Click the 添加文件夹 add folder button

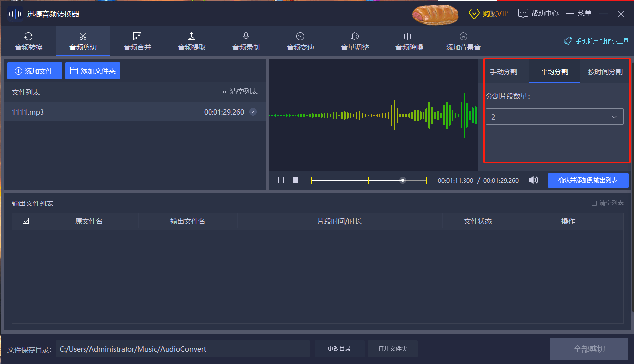coord(92,71)
